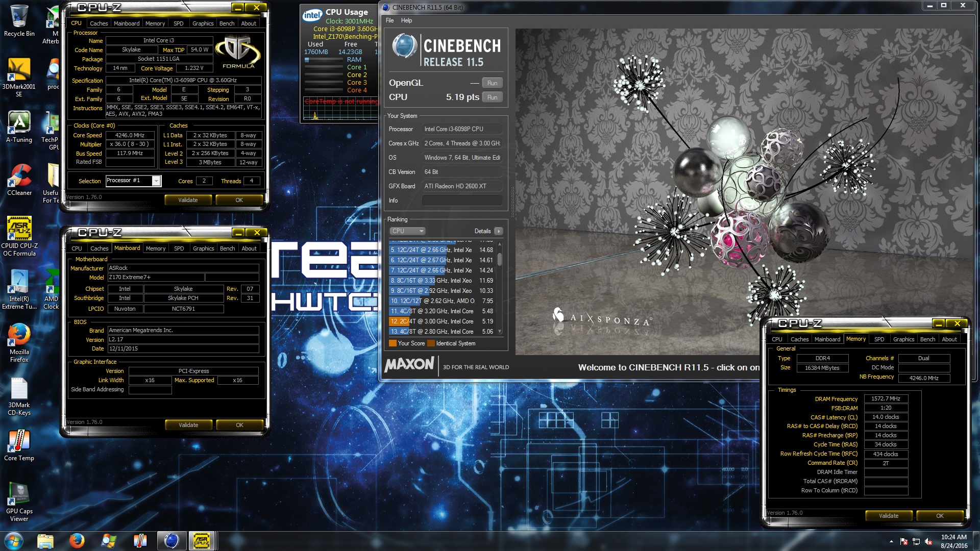Open Memory tab in the Mainboard CPU-Z window
Image resolution: width=980 pixels, height=551 pixels.
click(x=155, y=248)
